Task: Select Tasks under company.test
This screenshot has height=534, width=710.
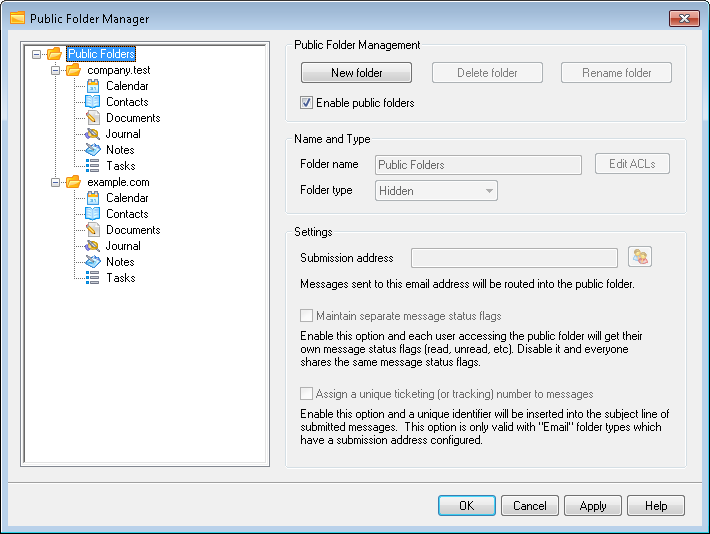Action: 121,166
